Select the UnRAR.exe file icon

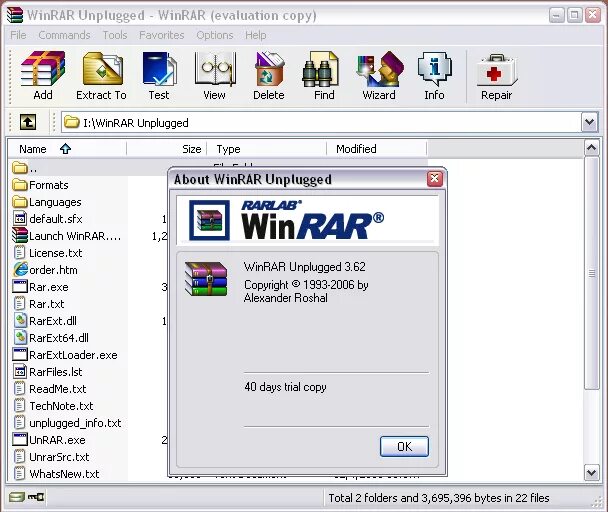coord(20,439)
